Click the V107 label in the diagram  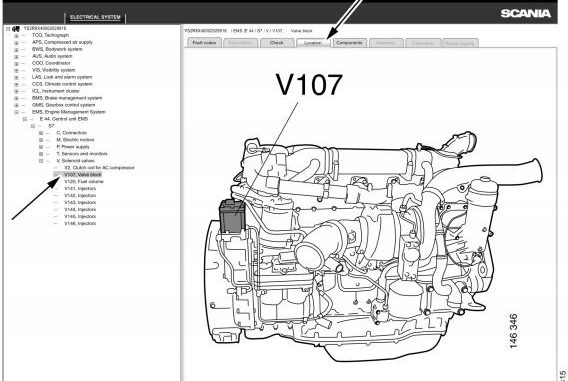click(x=309, y=85)
